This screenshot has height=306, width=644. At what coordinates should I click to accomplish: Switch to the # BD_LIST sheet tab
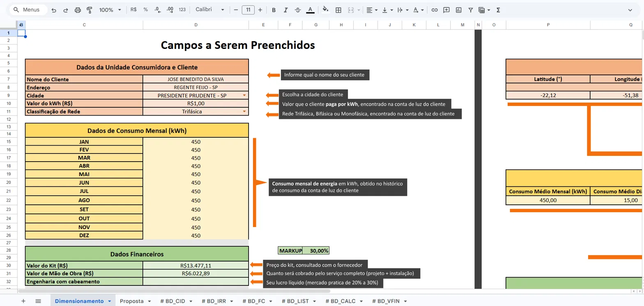pyautogui.click(x=299, y=301)
